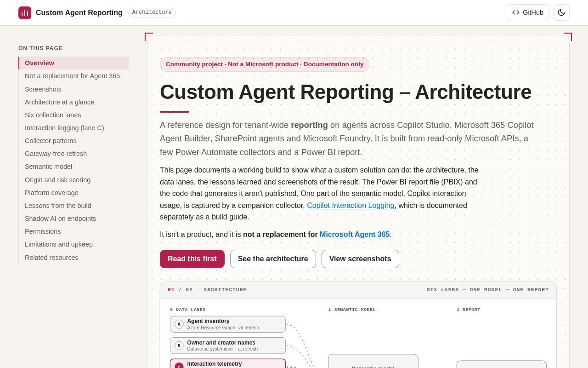The width and height of the screenshot is (588, 368).
Task: Click the Custom Agent Reporting logo icon
Action: (25, 13)
